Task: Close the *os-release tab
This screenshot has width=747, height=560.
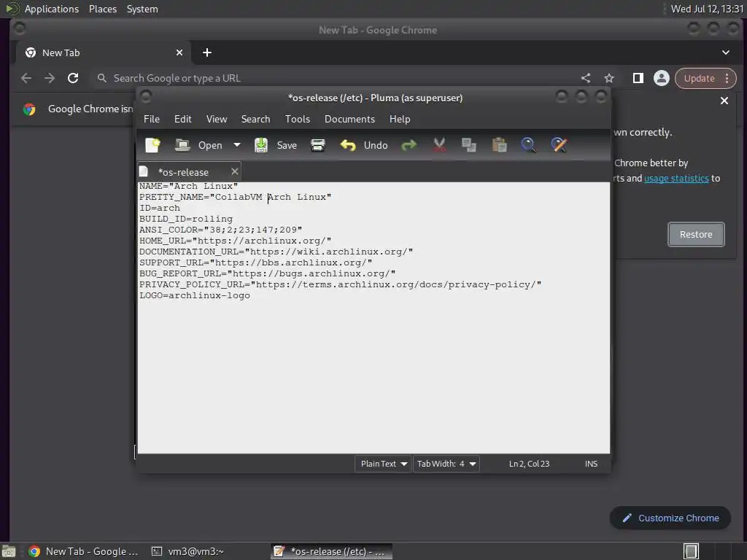Action: click(234, 171)
